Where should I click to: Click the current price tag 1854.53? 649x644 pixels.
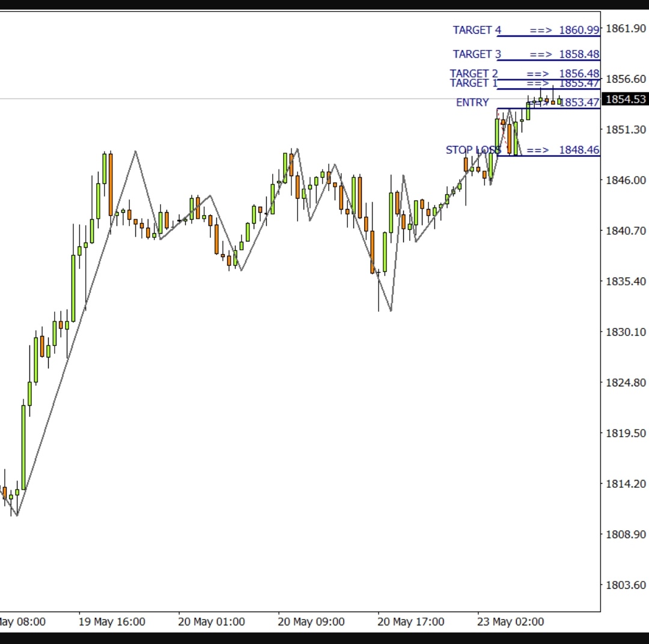625,99
